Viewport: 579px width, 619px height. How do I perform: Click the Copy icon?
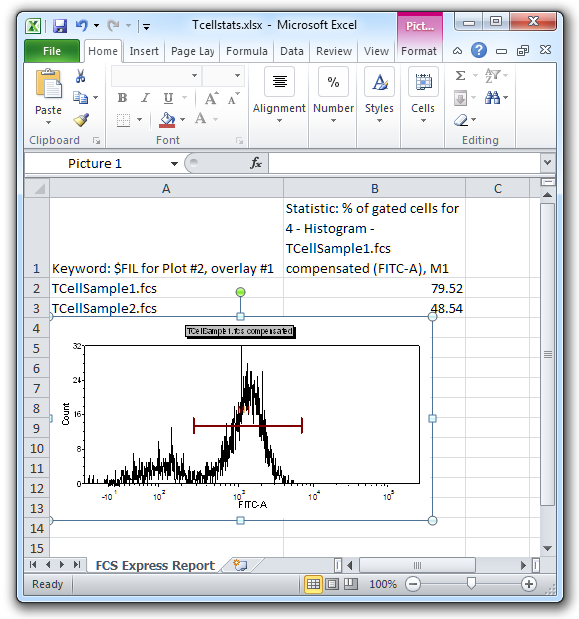(x=81, y=98)
